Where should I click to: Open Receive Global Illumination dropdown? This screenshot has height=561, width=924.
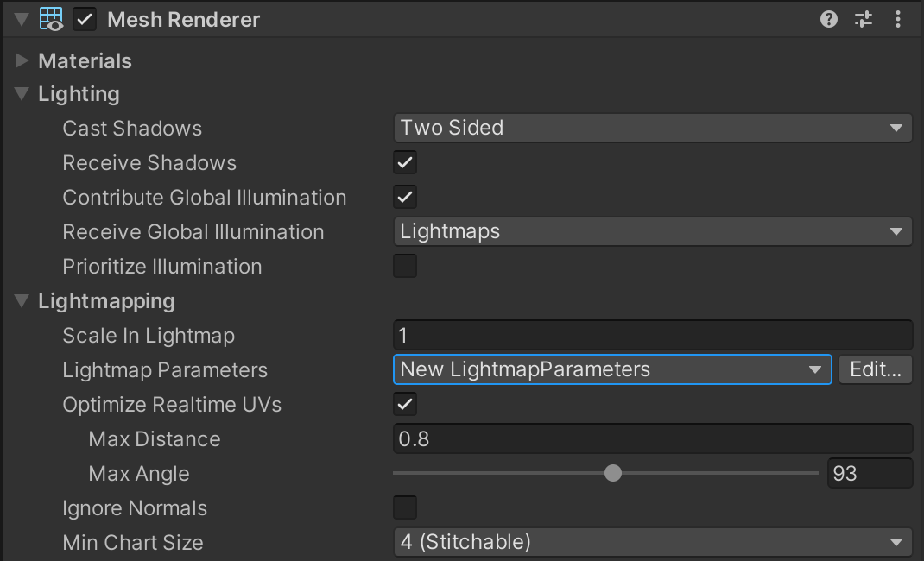pos(652,231)
